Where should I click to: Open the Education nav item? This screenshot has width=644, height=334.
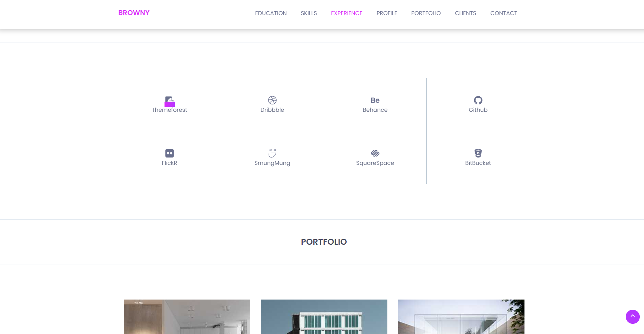[x=271, y=13]
